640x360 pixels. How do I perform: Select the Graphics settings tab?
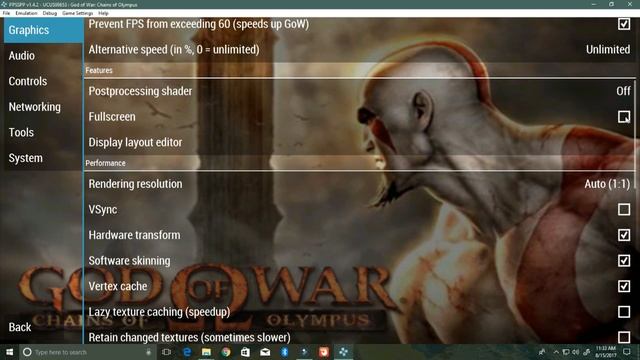pos(43,30)
